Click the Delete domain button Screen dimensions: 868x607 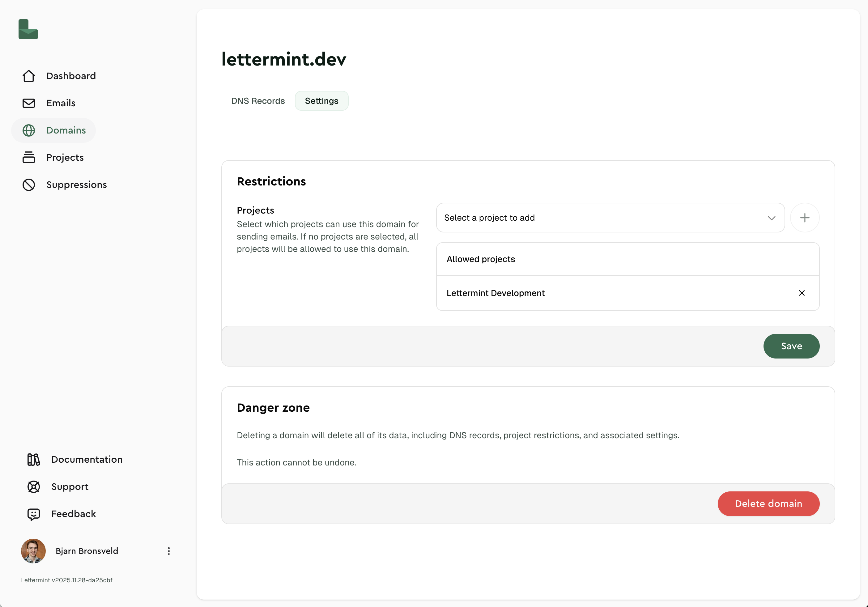pyautogui.click(x=768, y=503)
